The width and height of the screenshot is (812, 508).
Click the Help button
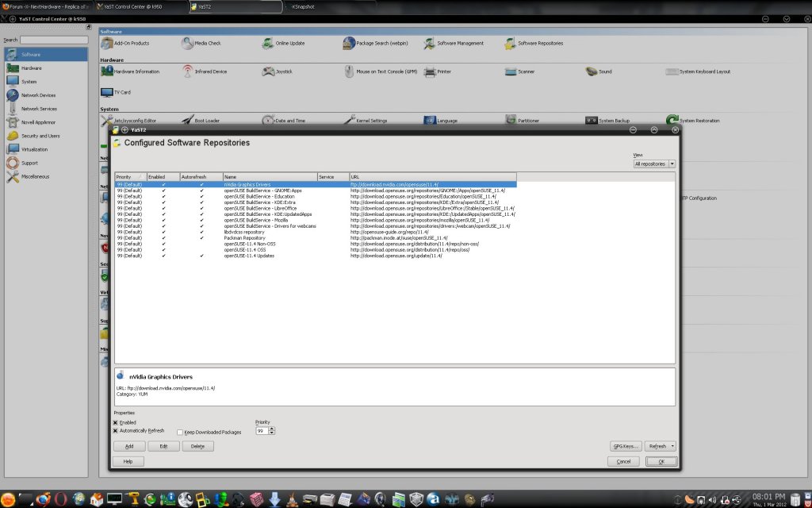(128, 461)
